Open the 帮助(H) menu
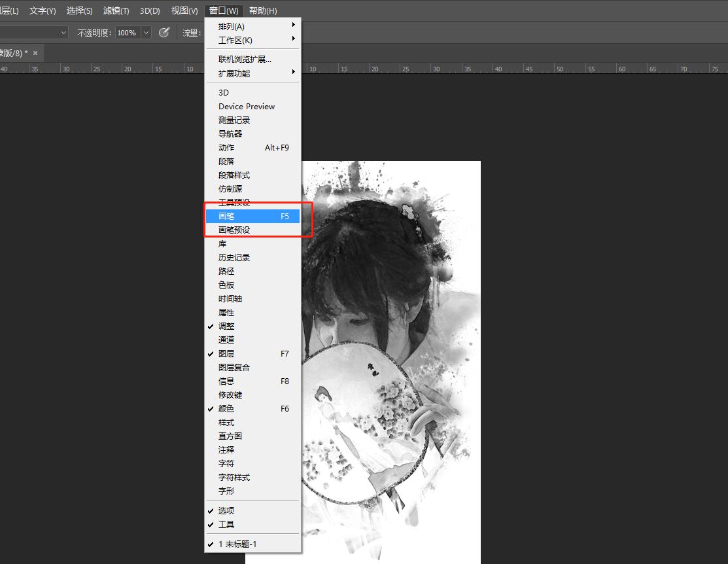 [x=263, y=10]
